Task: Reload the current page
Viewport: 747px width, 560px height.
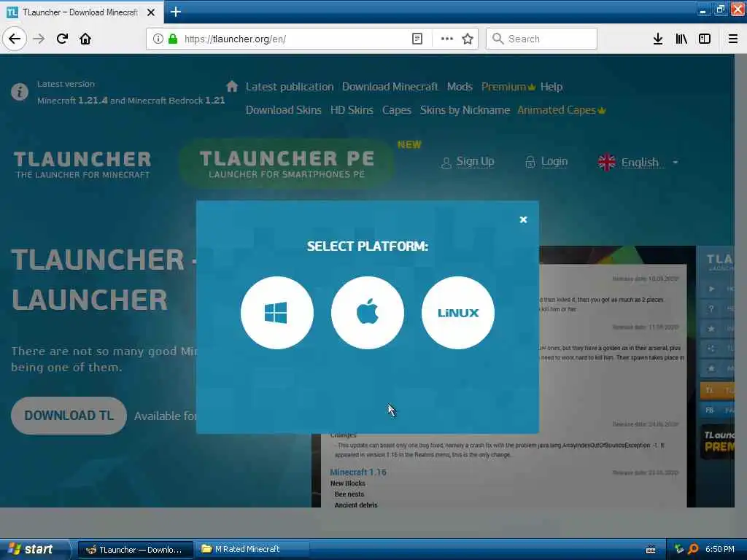Action: 63,39
